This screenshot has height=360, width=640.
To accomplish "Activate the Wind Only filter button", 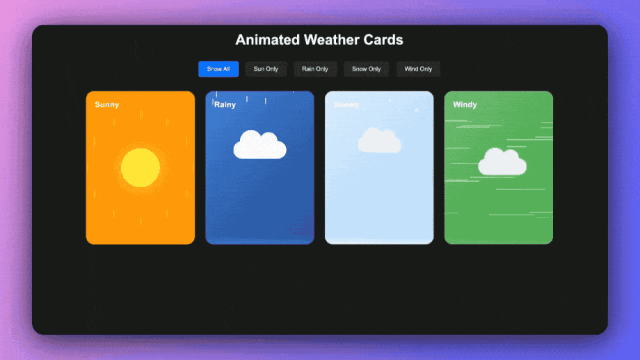I will click(418, 69).
